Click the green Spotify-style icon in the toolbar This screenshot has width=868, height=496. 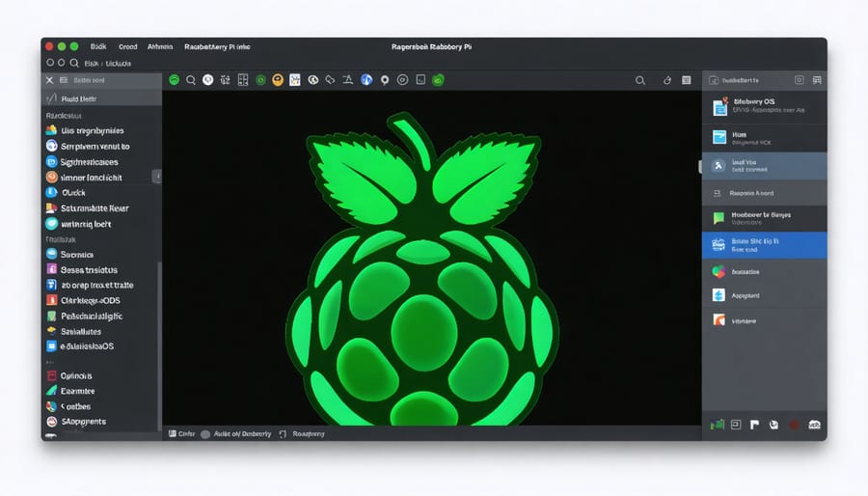(174, 80)
